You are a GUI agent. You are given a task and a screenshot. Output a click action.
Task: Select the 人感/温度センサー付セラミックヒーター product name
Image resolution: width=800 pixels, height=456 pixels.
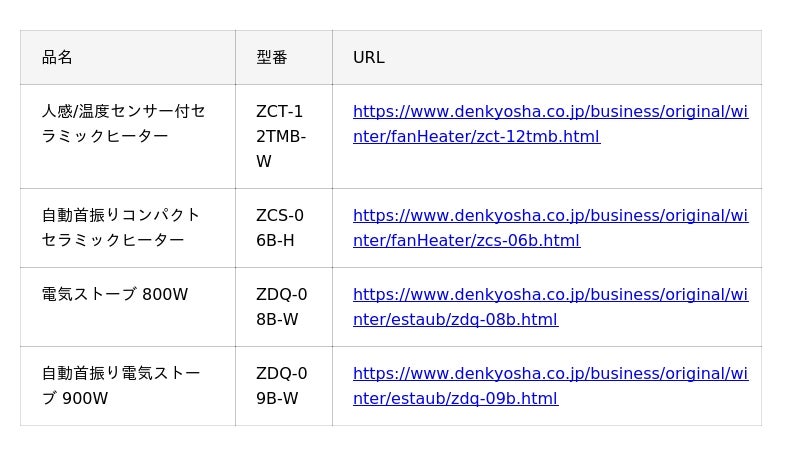(123, 124)
